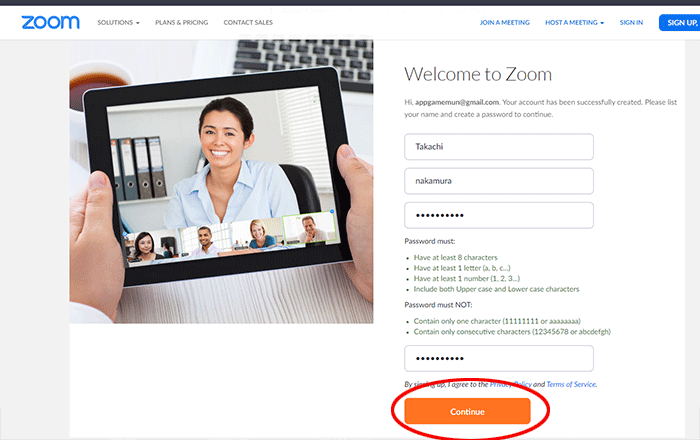Click the 'Have at least 1 number' rule

(467, 278)
